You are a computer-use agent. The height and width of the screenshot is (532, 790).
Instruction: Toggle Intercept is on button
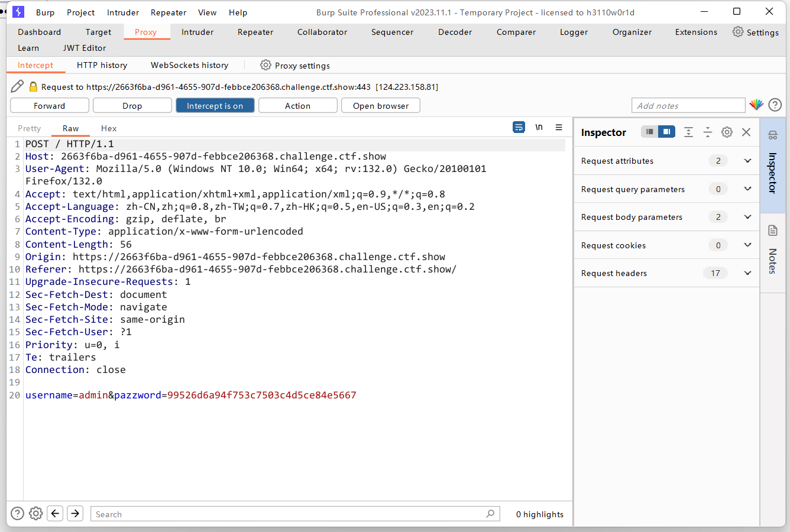point(215,105)
